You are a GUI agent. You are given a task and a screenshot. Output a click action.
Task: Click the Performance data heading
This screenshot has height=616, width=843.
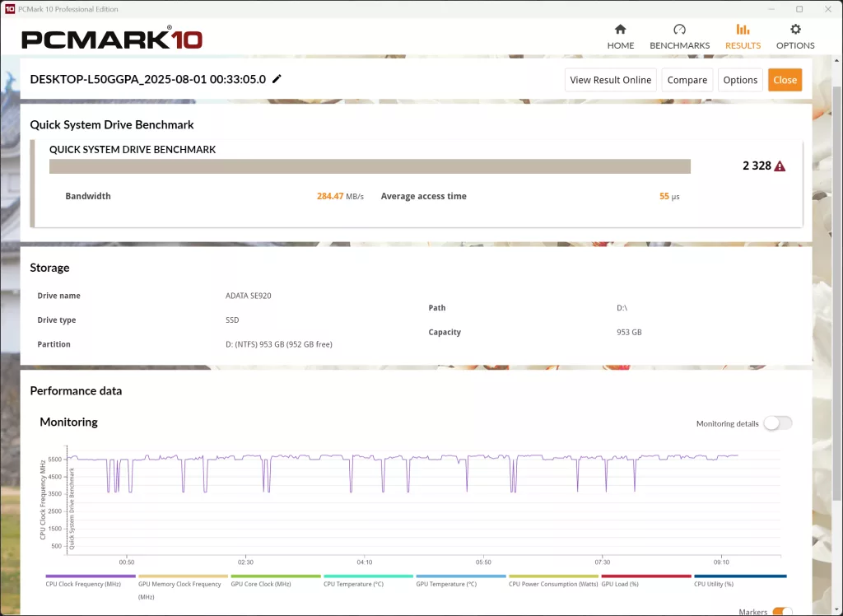coord(76,390)
